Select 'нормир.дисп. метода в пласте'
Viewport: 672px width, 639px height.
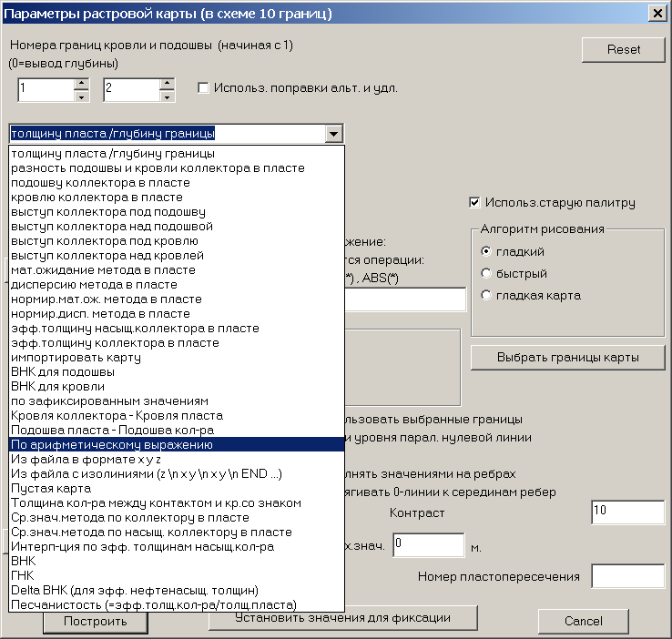click(x=177, y=313)
